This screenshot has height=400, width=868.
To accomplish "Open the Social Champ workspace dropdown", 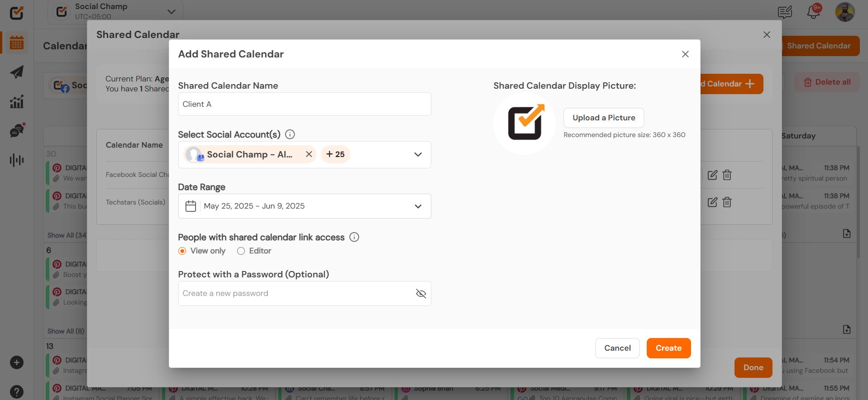I will (115, 12).
